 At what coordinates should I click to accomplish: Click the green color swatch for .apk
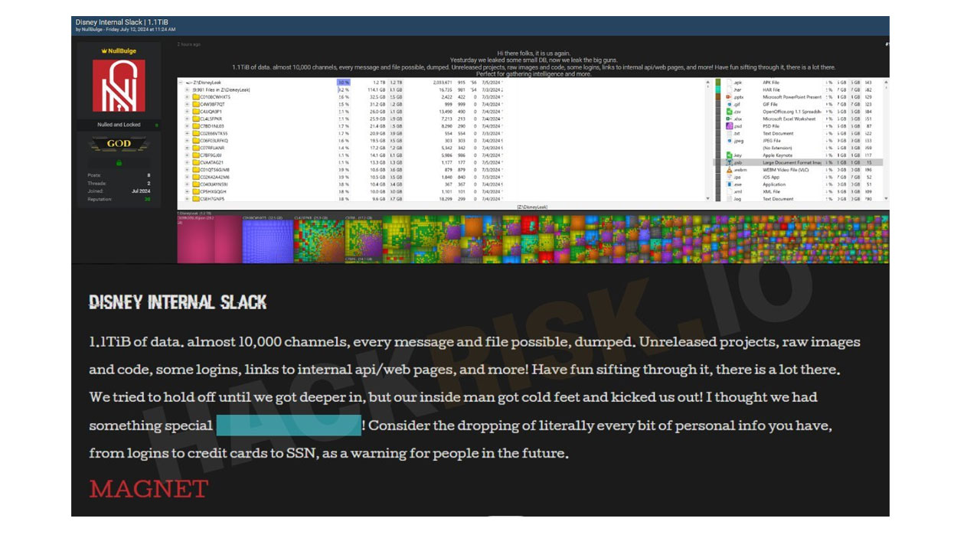(x=718, y=82)
